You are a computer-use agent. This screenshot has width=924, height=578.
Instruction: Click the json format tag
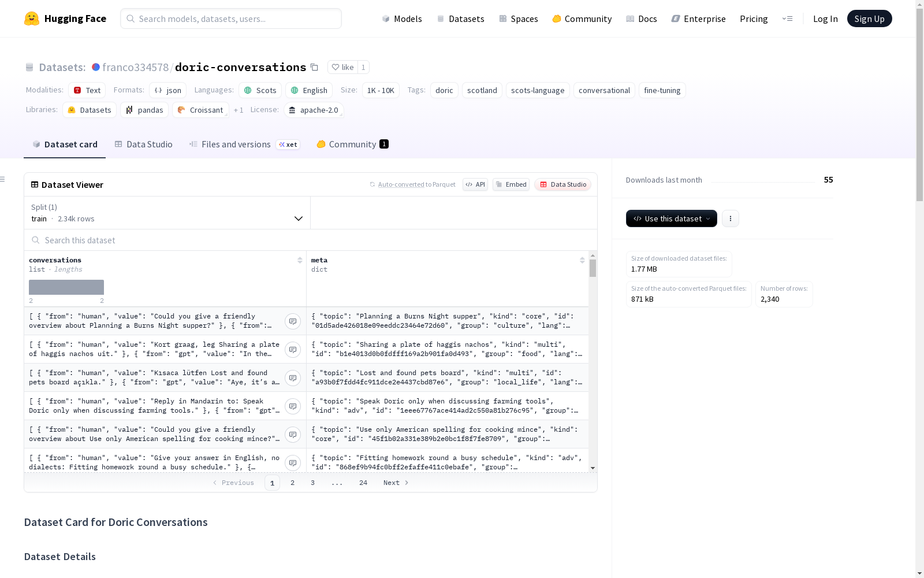(167, 90)
